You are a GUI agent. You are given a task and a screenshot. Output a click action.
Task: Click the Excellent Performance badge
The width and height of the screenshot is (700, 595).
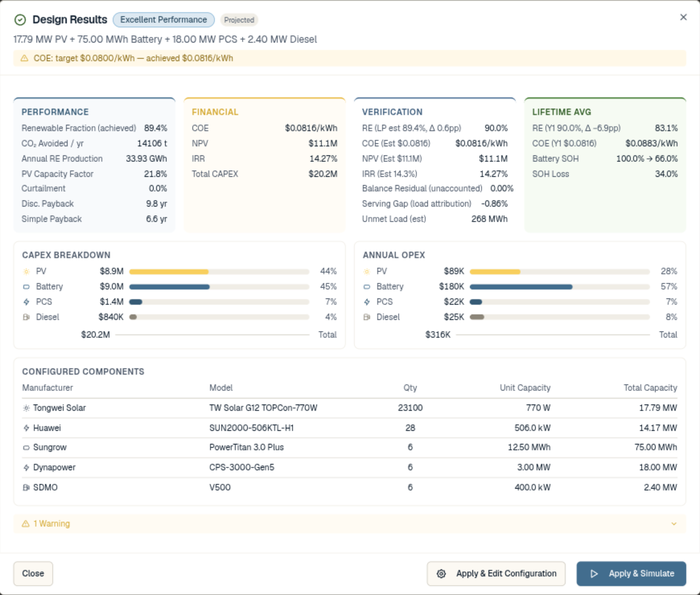click(164, 20)
